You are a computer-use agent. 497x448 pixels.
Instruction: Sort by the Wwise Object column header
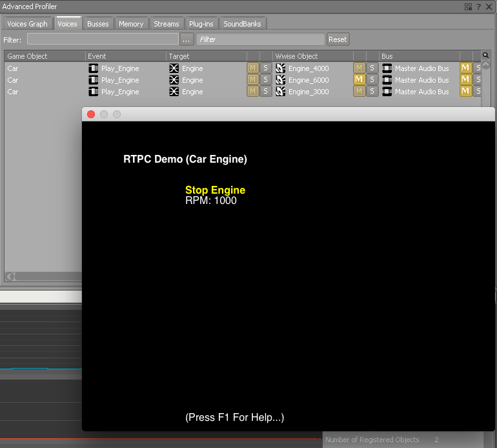[x=313, y=56]
